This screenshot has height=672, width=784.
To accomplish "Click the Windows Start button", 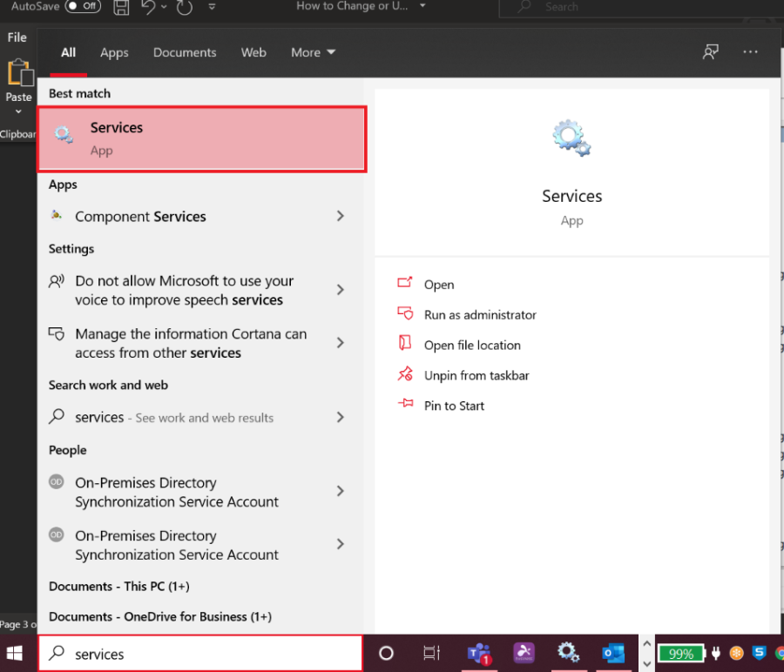I will click(15, 653).
